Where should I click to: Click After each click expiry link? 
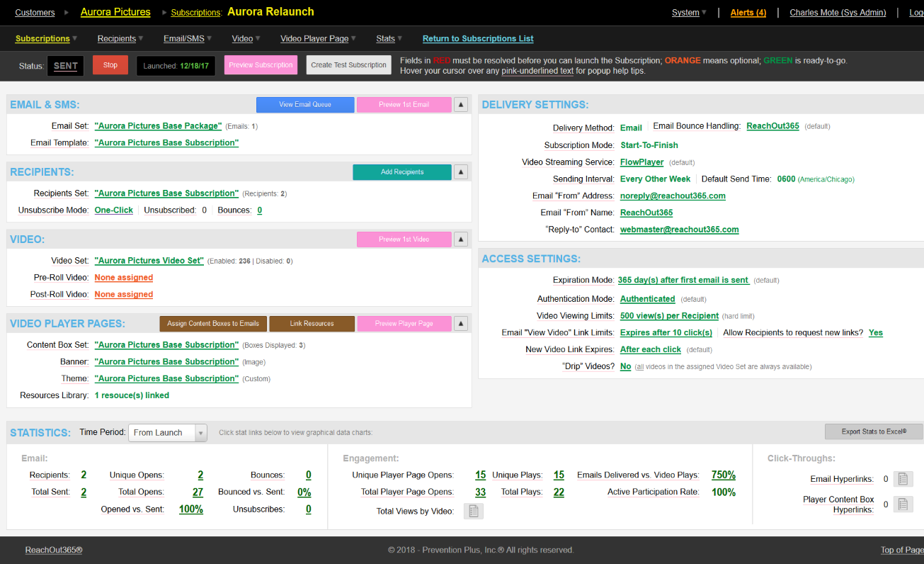pyautogui.click(x=651, y=350)
